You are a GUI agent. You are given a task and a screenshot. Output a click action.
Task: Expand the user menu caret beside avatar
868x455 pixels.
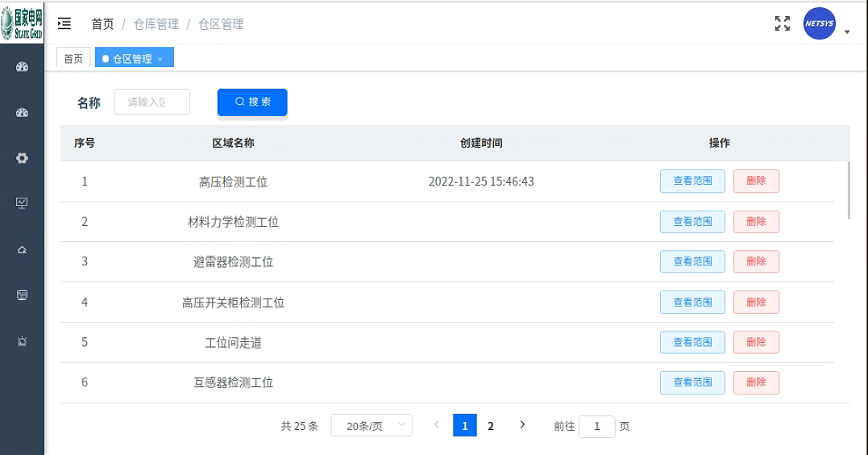847,32
